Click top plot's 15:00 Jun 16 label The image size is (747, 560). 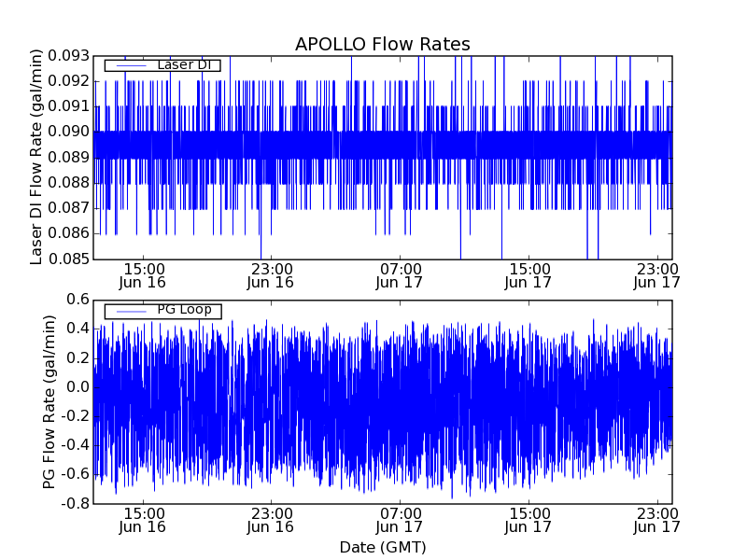click(143, 275)
